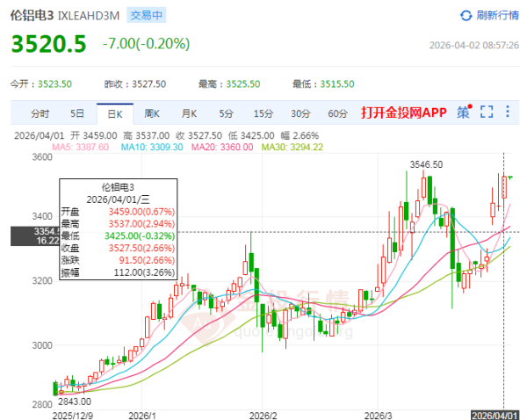The width and height of the screenshot is (527, 420).
Task: Switch to the 分时 tab
Action: [x=40, y=113]
